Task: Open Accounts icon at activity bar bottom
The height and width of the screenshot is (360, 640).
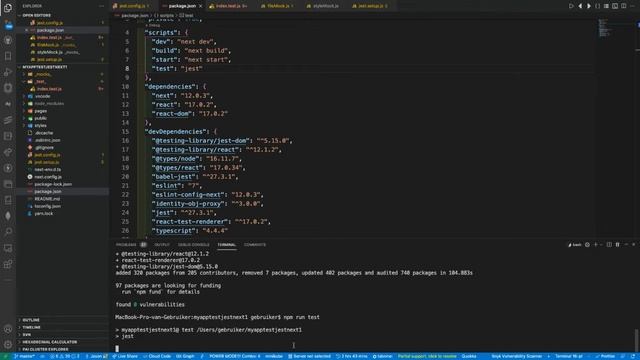Action: [x=8, y=329]
